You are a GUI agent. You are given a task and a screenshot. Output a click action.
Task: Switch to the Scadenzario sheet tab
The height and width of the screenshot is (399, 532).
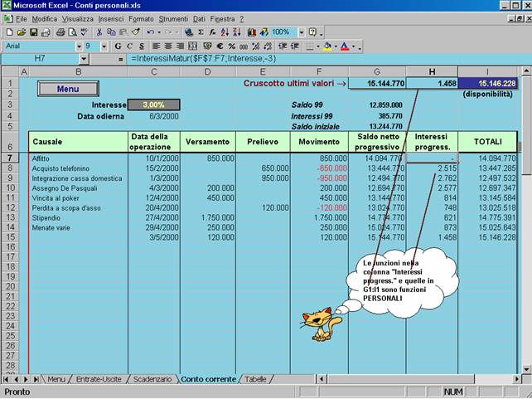pos(152,379)
